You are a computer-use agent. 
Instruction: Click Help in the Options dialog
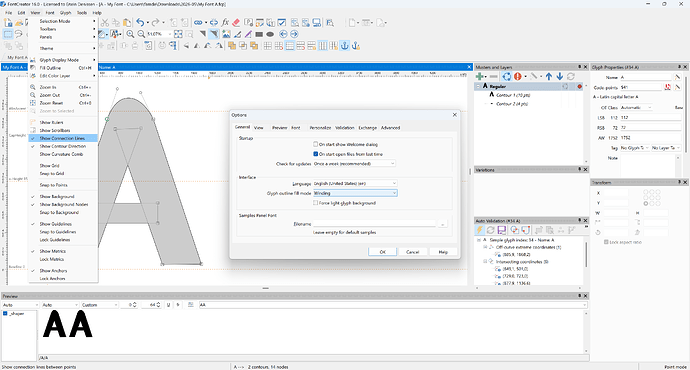pos(443,252)
